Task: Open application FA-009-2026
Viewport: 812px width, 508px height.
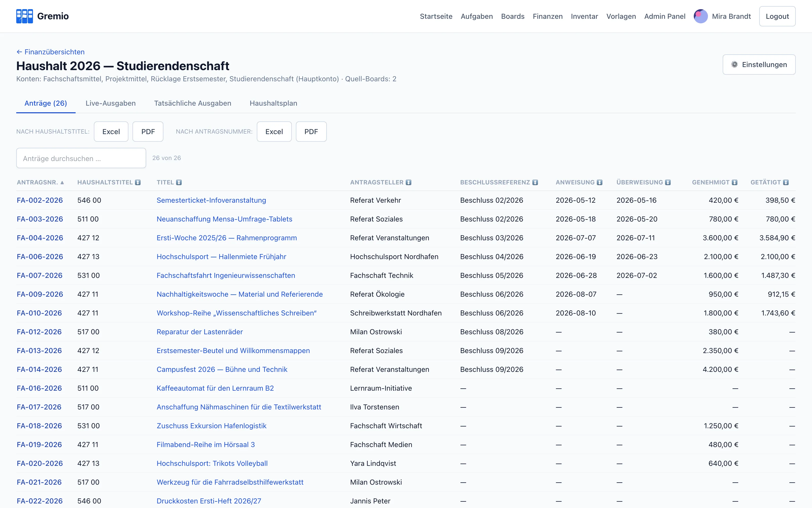Action: pos(40,294)
